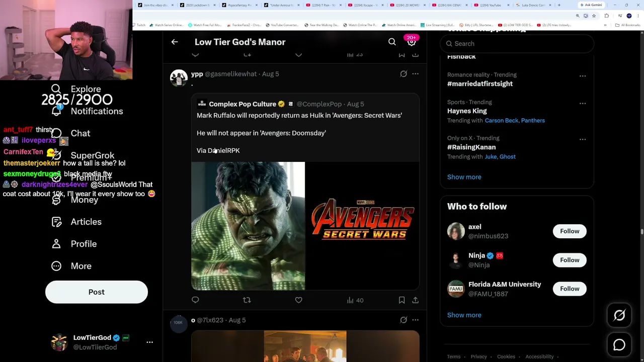View analytics showing 40 views
This screenshot has height=362, width=644.
click(355, 300)
